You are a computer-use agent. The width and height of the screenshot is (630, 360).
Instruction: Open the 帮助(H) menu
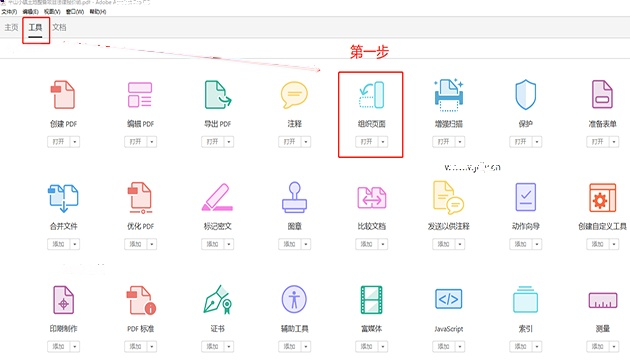[98, 12]
